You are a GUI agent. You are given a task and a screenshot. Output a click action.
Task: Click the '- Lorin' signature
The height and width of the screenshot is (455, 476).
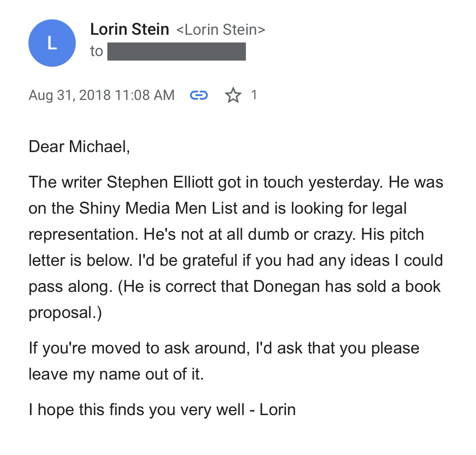[273, 410]
